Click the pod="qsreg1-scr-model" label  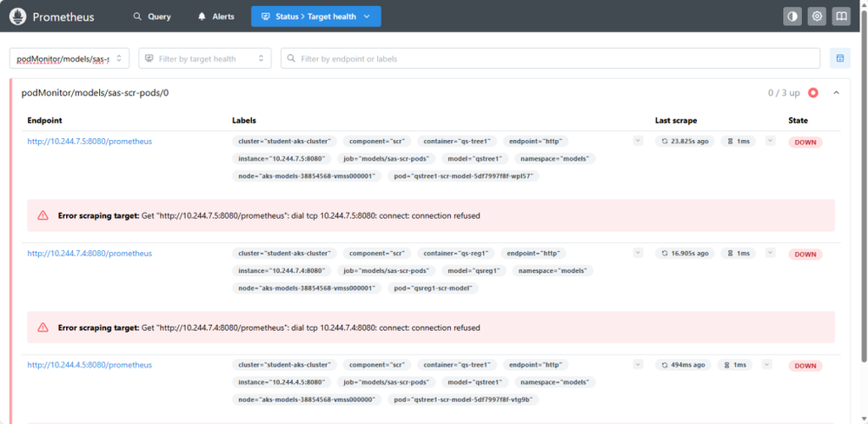point(433,288)
